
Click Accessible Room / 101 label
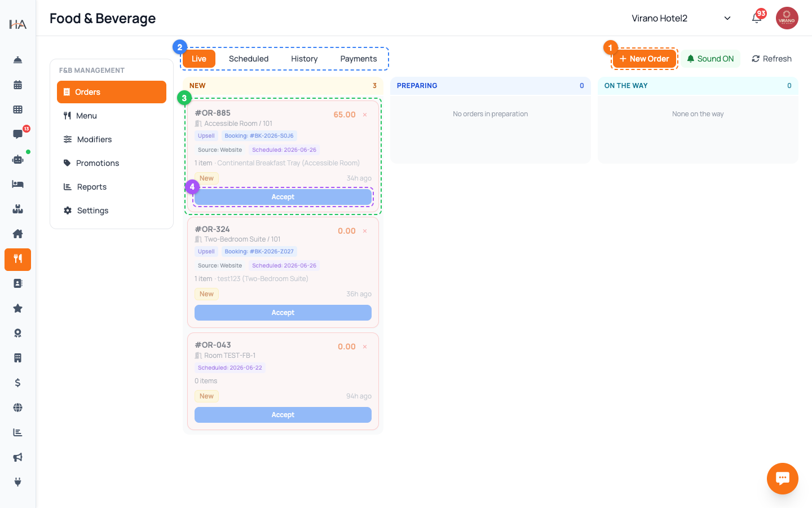238,124
